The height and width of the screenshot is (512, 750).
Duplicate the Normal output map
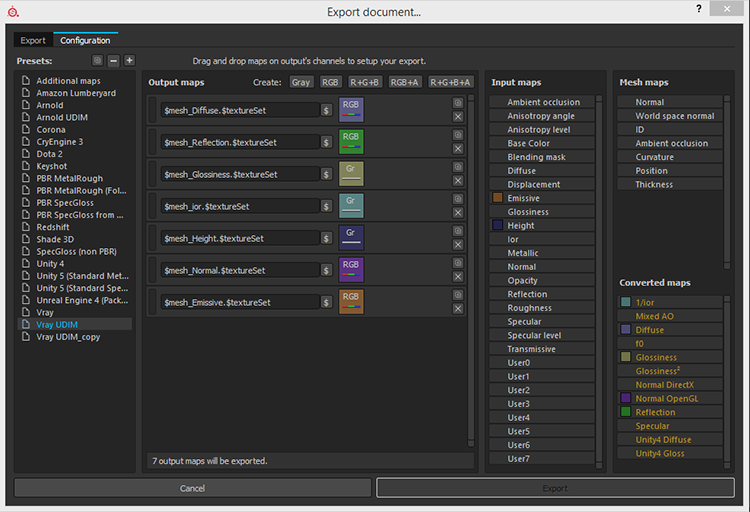coord(458,263)
